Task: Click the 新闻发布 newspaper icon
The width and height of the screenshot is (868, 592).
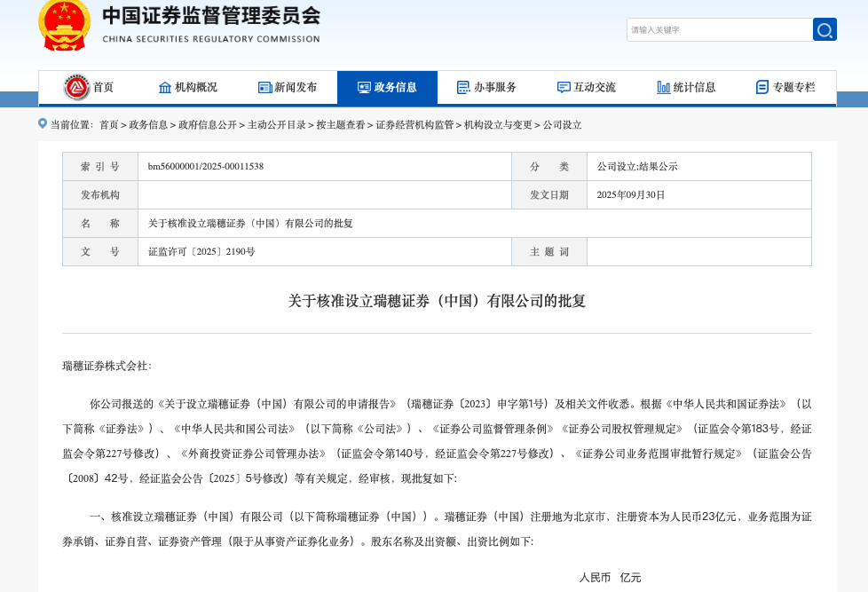Action: click(264, 87)
